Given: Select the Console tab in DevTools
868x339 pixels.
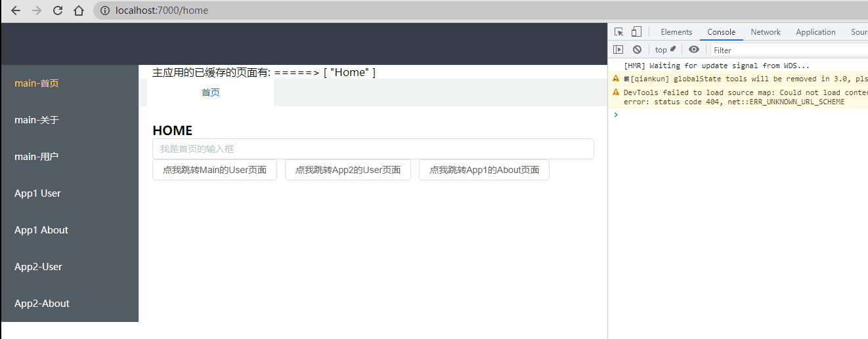Looking at the screenshot, I should 721,32.
